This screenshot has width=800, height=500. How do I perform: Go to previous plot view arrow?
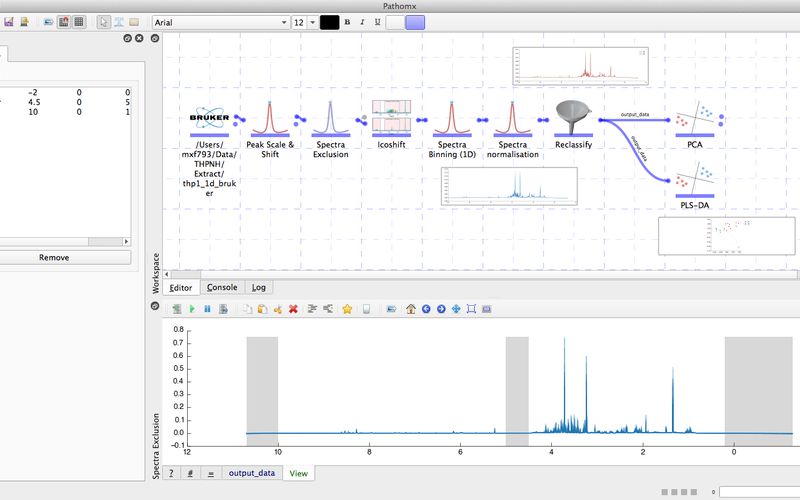tap(426, 309)
